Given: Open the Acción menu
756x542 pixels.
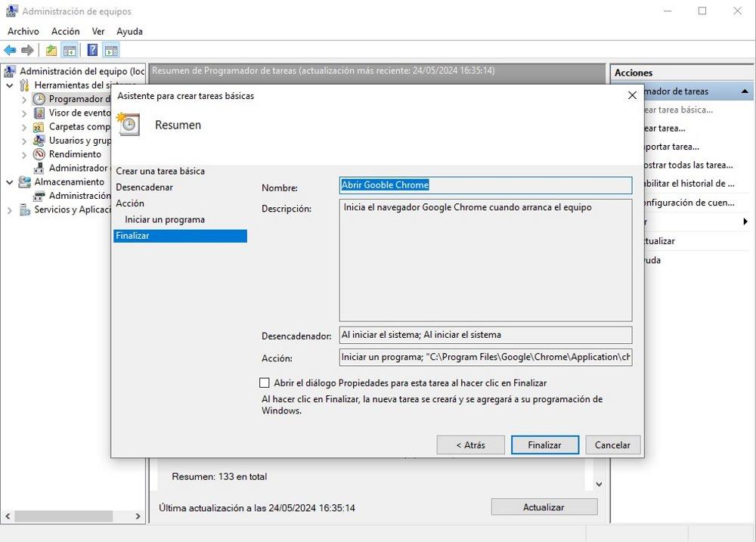Looking at the screenshot, I should [x=65, y=31].
